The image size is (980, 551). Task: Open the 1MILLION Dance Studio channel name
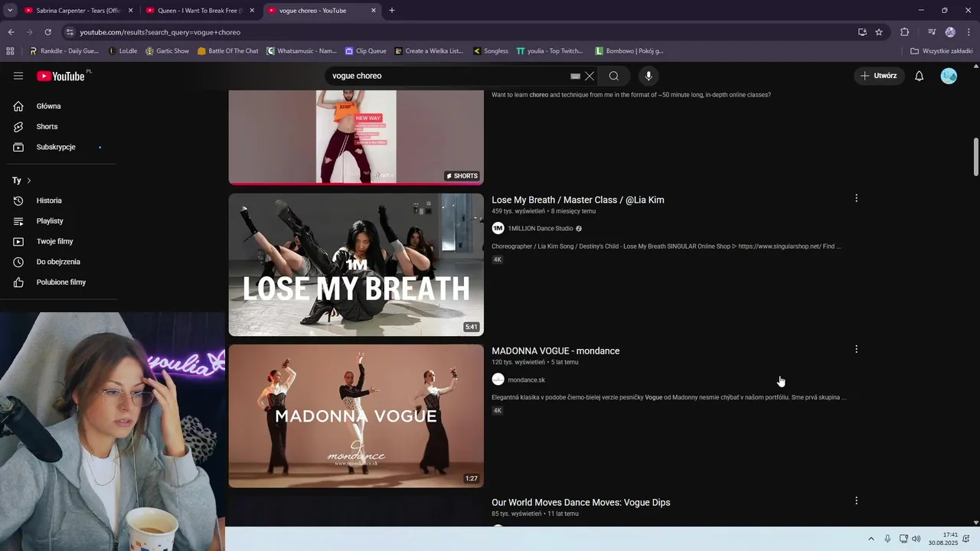coord(541,229)
